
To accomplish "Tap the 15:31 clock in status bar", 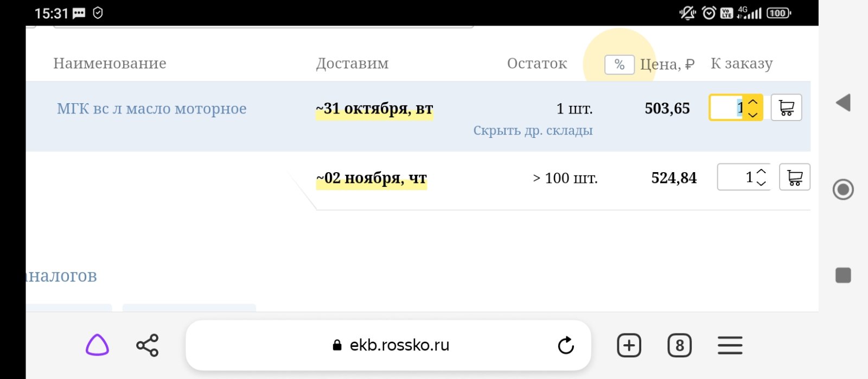I will click(52, 13).
